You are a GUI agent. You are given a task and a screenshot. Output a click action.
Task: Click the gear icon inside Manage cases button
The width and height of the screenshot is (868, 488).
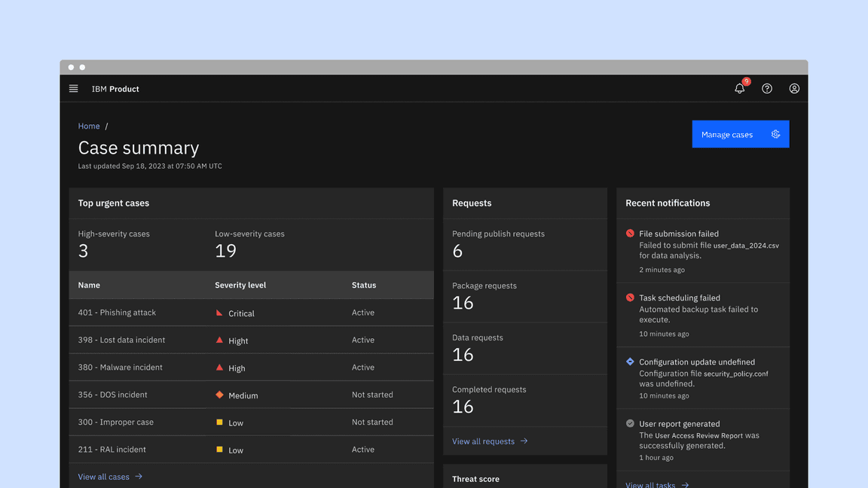pos(776,134)
